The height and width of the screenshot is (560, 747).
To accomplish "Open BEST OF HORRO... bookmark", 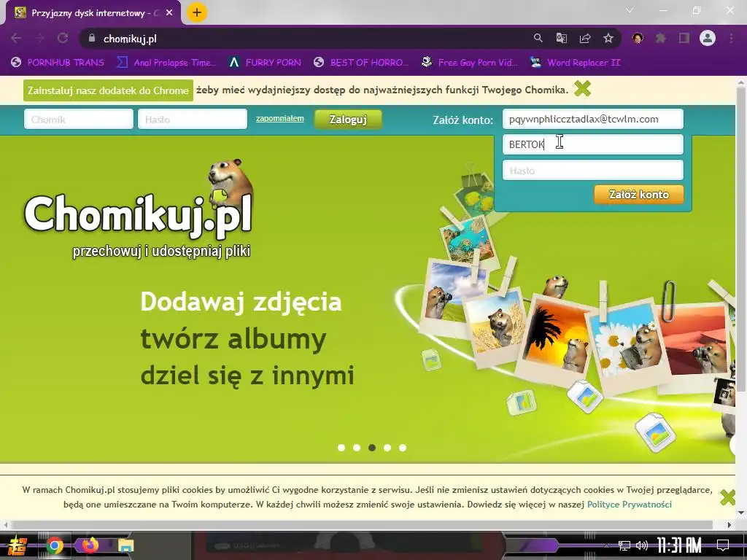I will [x=361, y=63].
